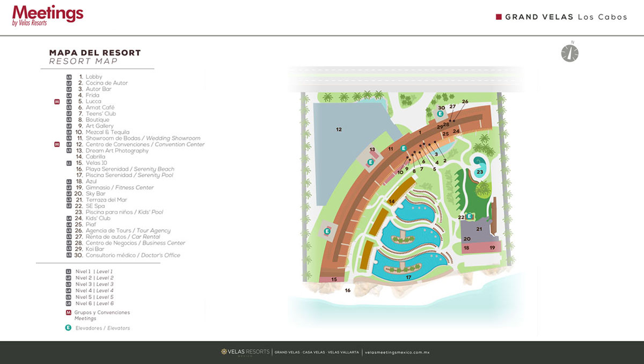
Task: Click map number 21 on the map
Action: point(479,229)
